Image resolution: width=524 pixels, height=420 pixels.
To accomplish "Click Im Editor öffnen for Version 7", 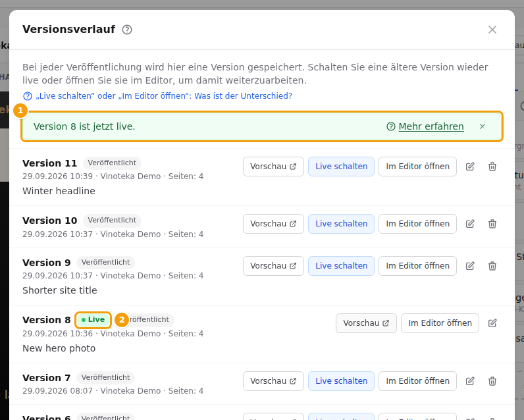I will pos(417,381).
